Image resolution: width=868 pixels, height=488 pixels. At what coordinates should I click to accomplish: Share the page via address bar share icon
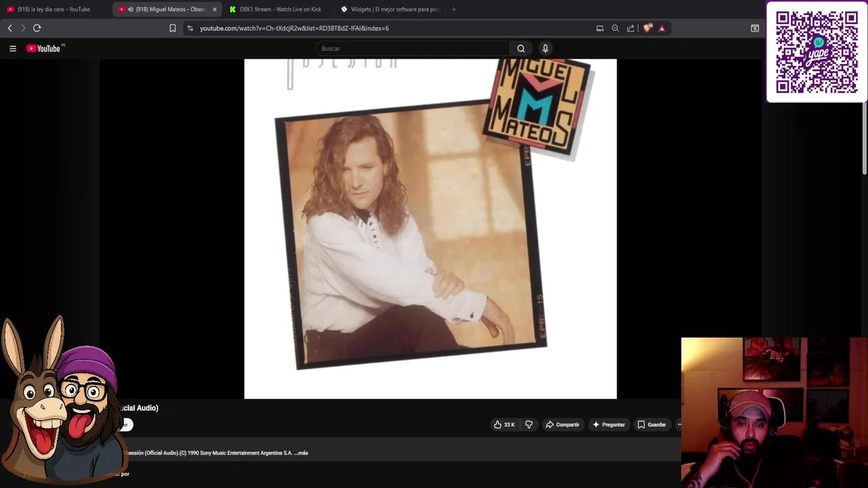(631, 28)
